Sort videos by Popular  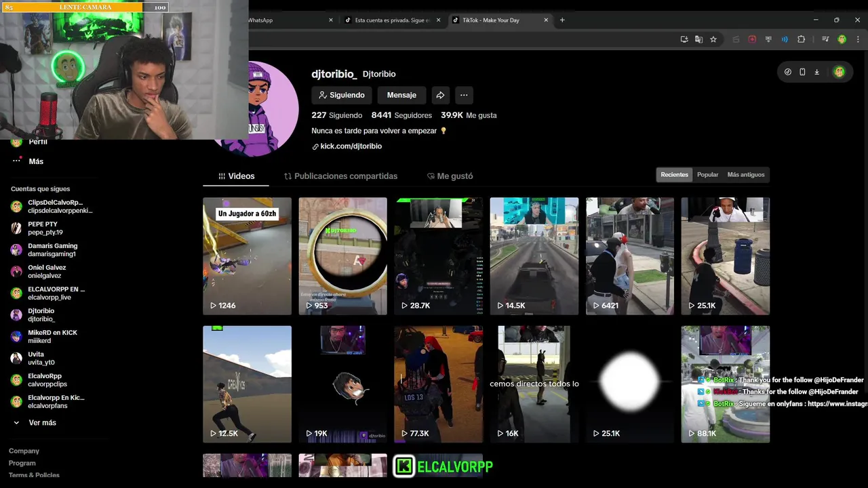[x=707, y=175]
